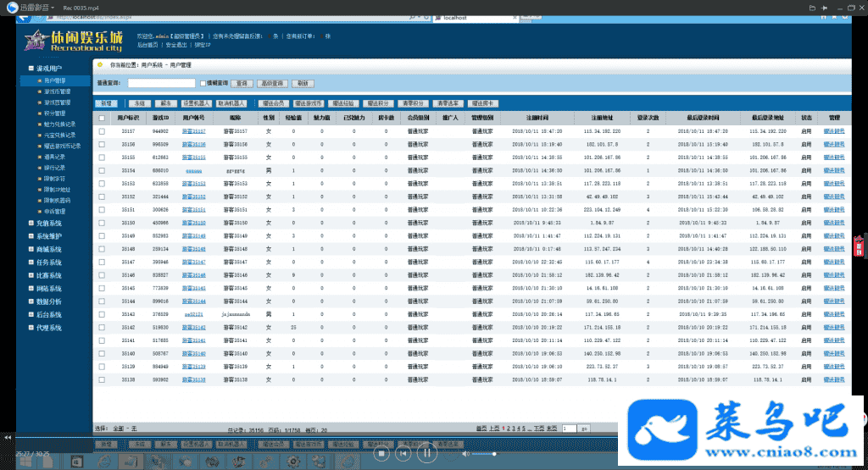868x470 pixels.
Task: Open 积分管理 in the sidebar
Action: coord(55,113)
